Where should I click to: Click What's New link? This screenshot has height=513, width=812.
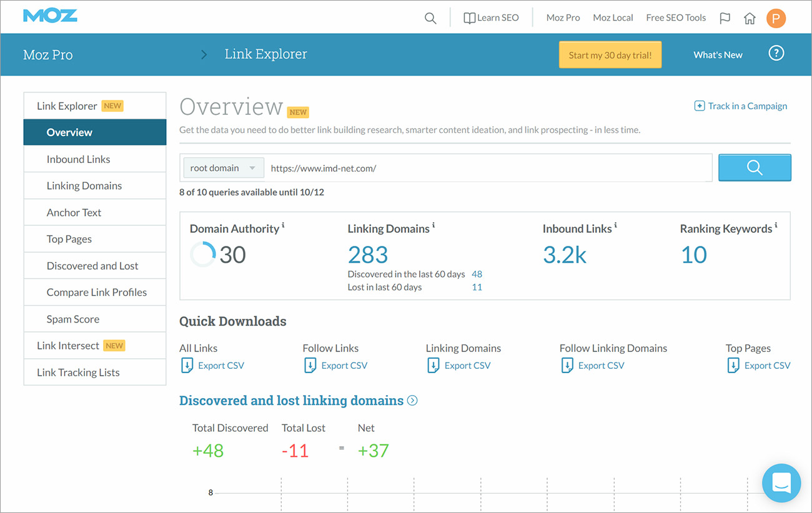(x=718, y=55)
